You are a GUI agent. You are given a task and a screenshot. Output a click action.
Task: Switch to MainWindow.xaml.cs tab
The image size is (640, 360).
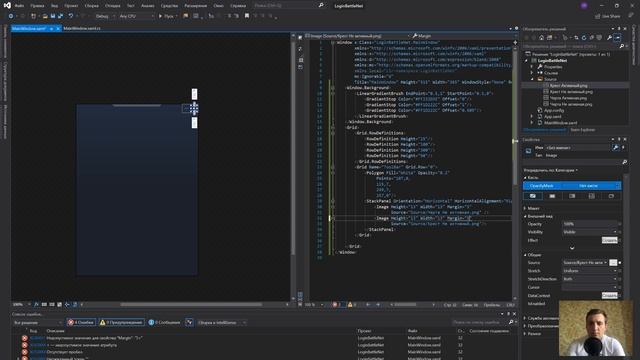[x=82, y=29]
